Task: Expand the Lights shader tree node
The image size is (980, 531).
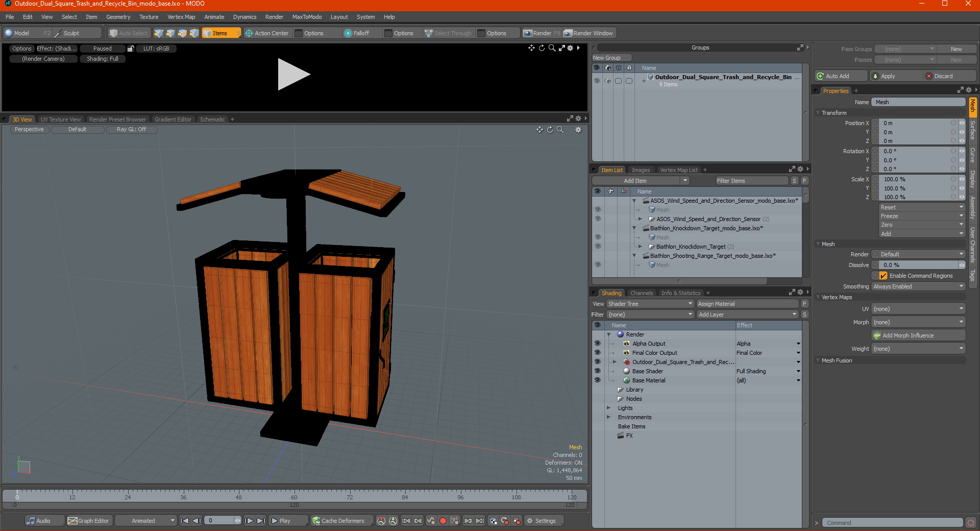Action: point(608,408)
